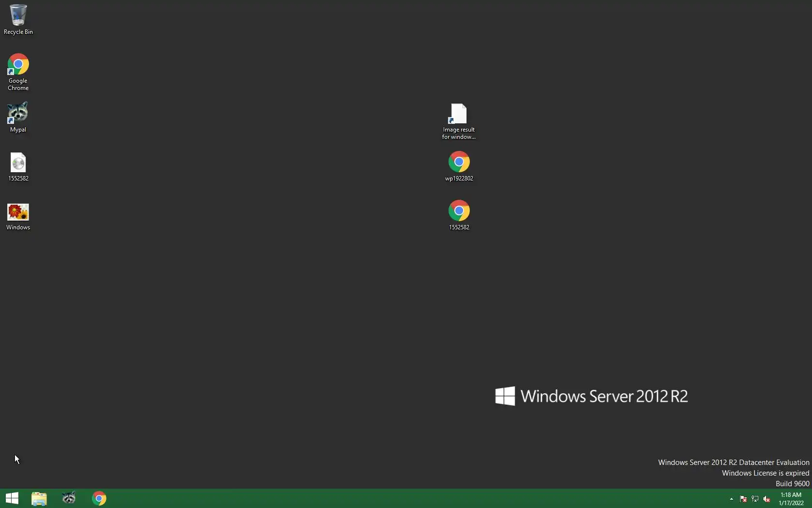The width and height of the screenshot is (812, 508).
Task: Open the clock showing 1:18 AM
Action: 791,499
